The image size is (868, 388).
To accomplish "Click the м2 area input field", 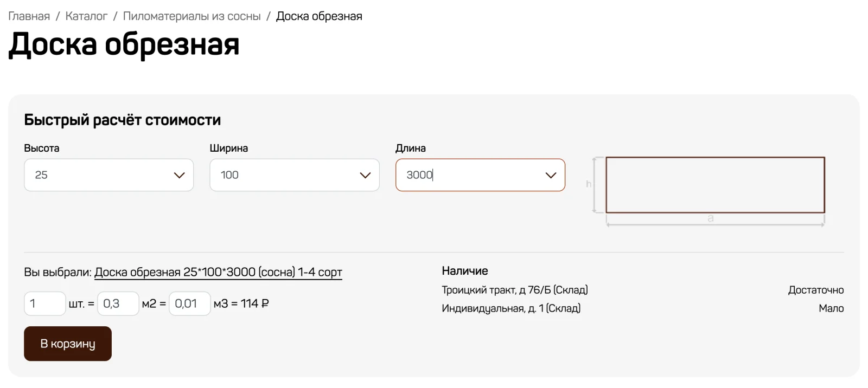I will [x=118, y=303].
